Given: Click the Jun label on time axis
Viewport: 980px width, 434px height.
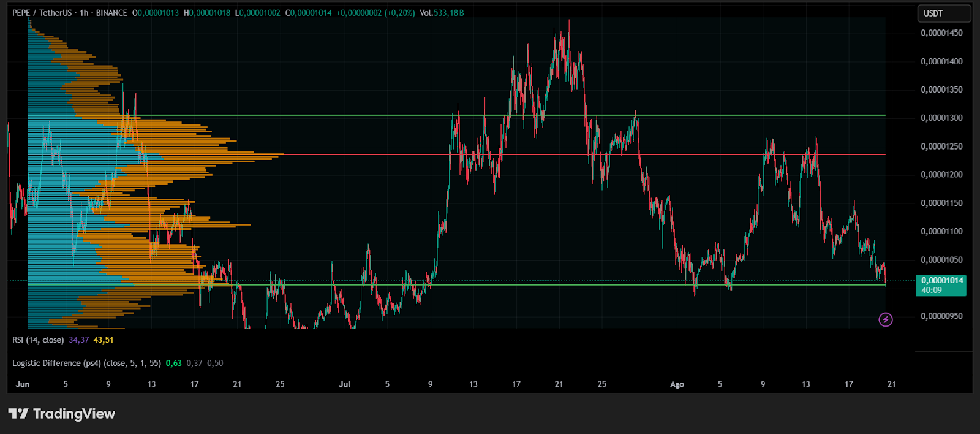Looking at the screenshot, I should [23, 384].
